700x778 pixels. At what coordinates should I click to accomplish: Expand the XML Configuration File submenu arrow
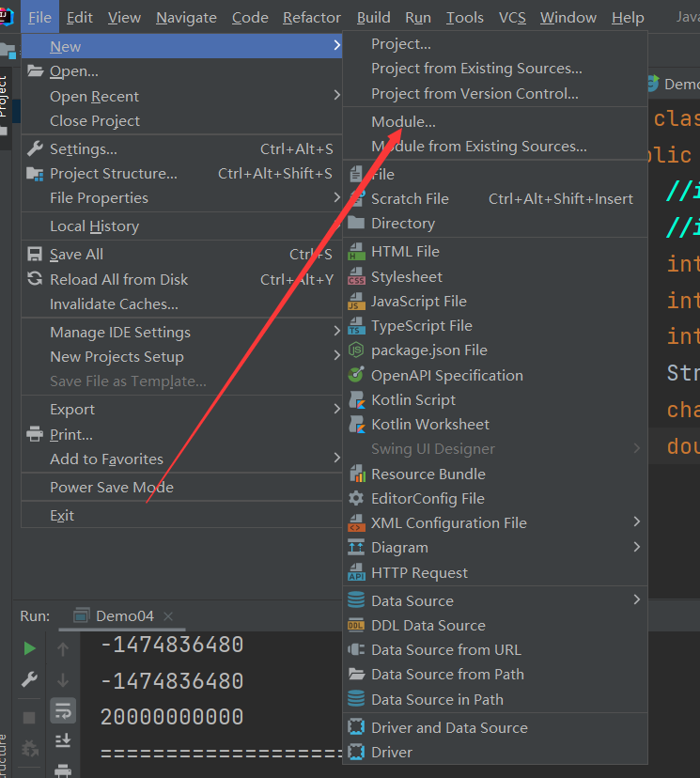click(637, 521)
